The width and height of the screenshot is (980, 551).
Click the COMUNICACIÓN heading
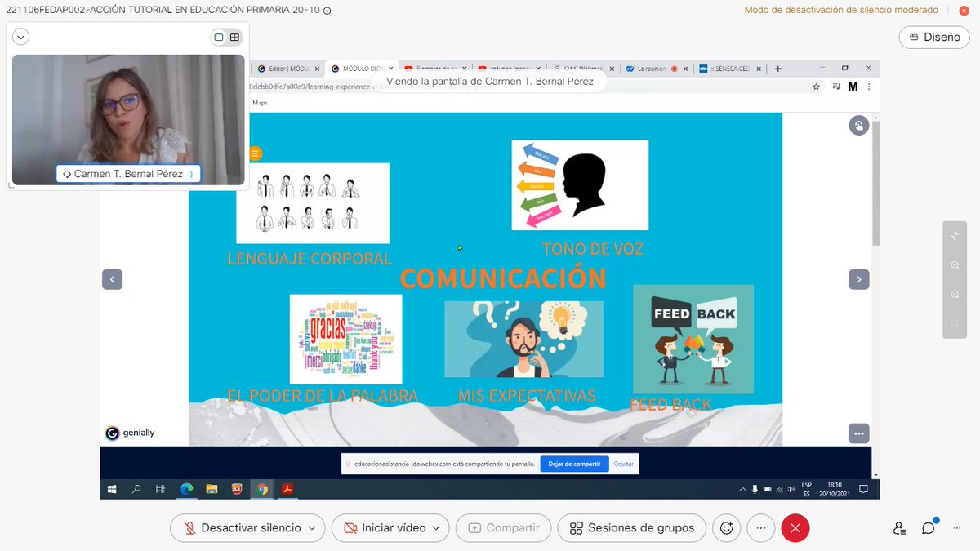[x=503, y=278]
